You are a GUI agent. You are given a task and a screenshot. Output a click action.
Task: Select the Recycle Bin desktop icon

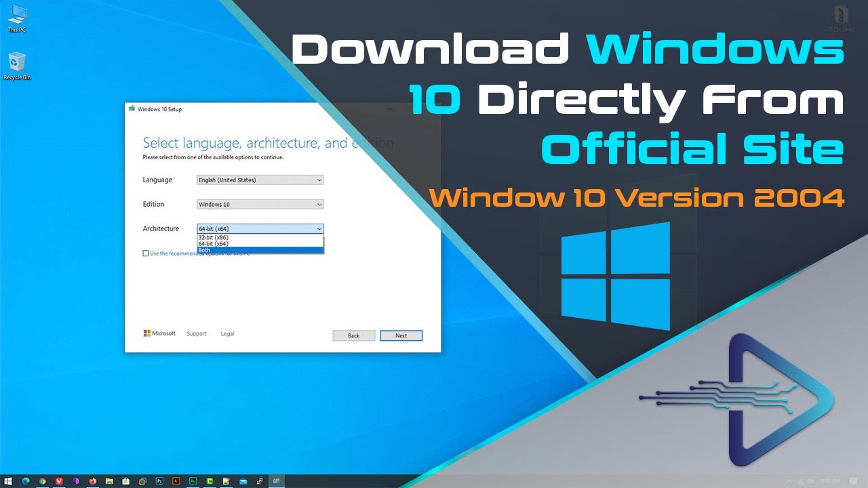coord(18,66)
